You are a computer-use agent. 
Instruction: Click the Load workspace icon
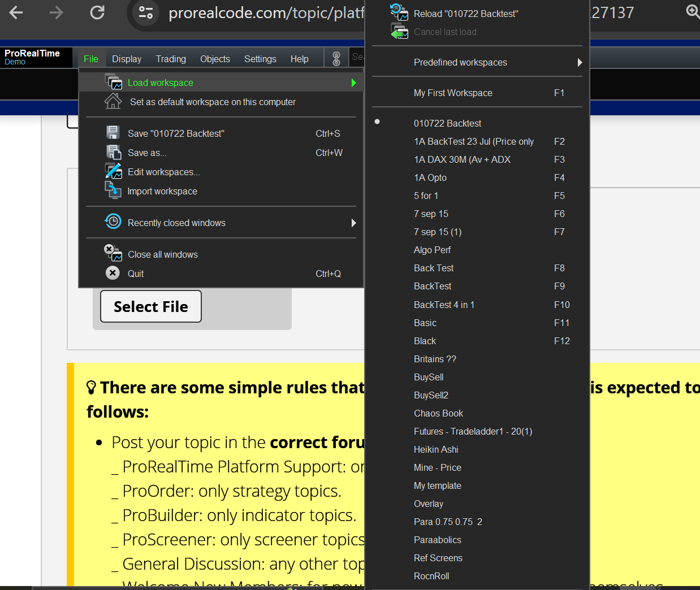113,82
